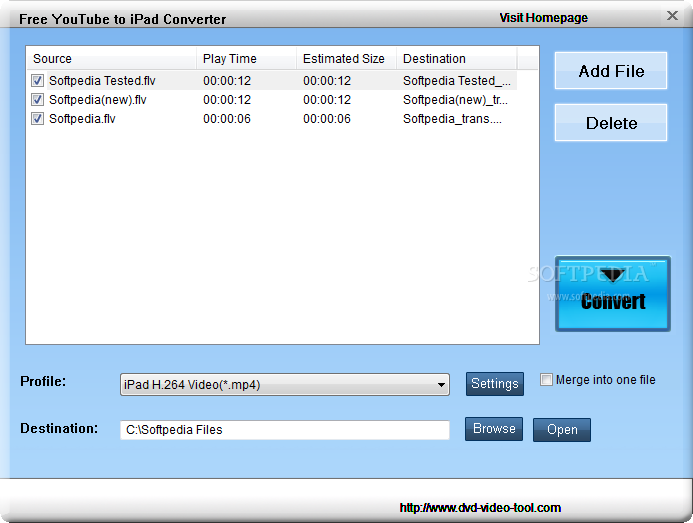Select the Softpedia(new).flv file name
This screenshot has height=523, width=693.
pyautogui.click(x=98, y=100)
